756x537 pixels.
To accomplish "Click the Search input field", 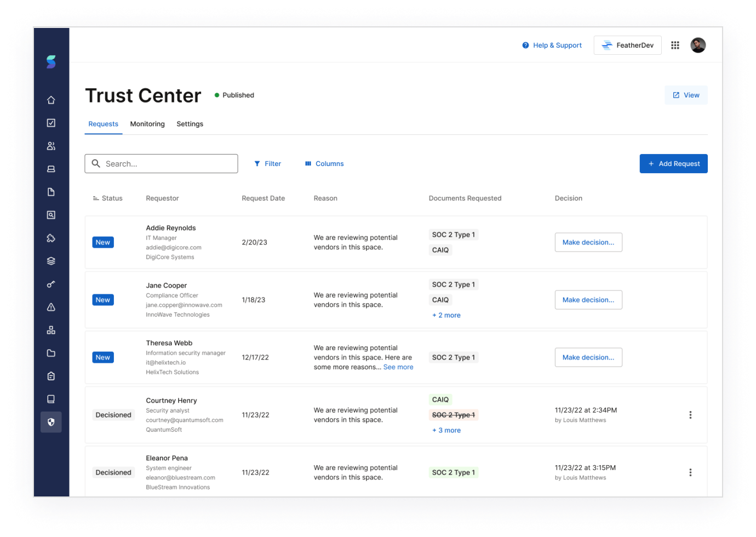I will pyautogui.click(x=161, y=164).
